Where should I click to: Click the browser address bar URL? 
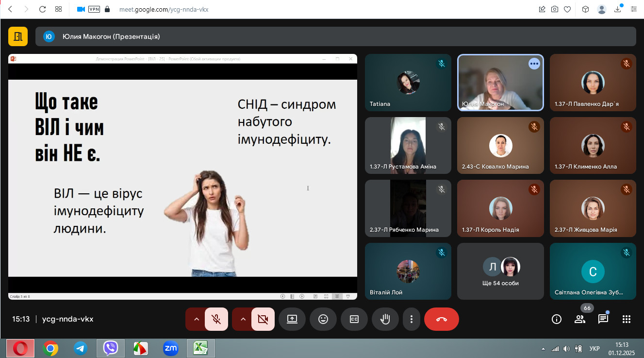point(164,9)
